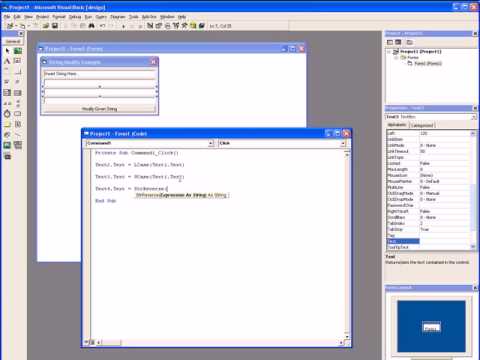Open the Command1 object dropdown in code window
The image size is (480, 360).
[211, 143]
